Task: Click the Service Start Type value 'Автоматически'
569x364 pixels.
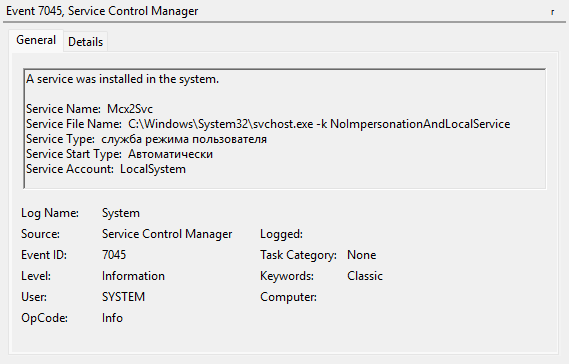Action: (170, 154)
